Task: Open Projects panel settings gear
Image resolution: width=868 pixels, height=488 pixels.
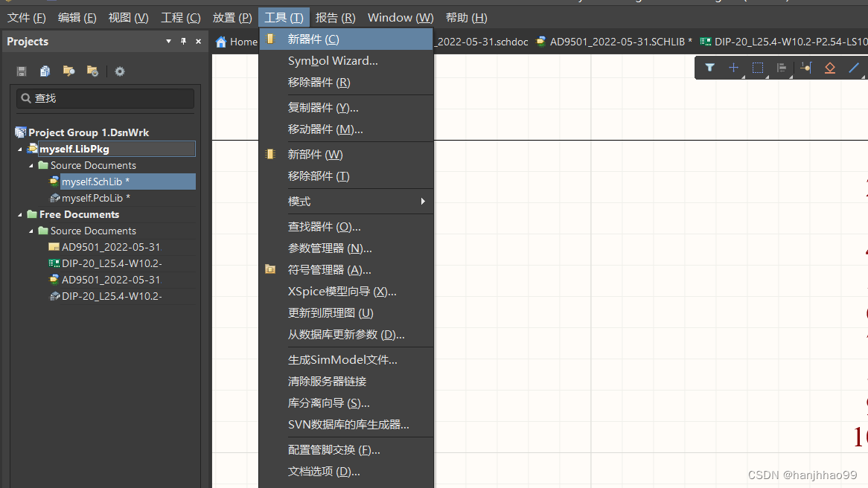Action: click(x=120, y=71)
